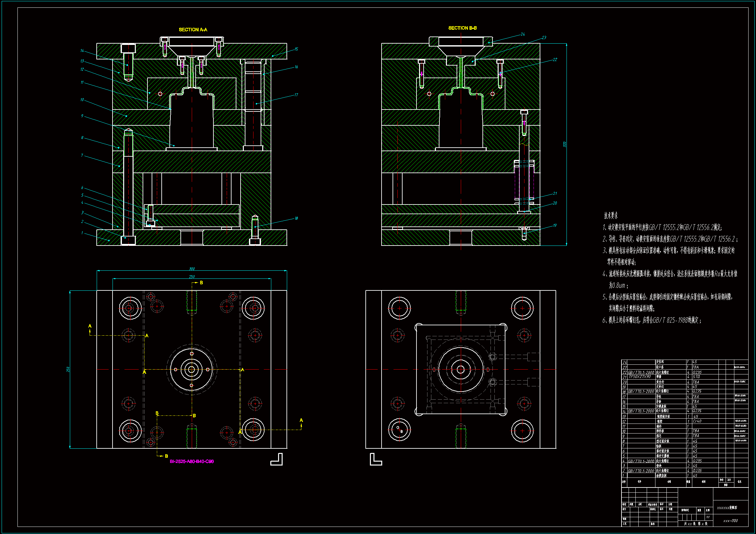
Task: Click the 300 width dimension text
Action: coord(192,269)
